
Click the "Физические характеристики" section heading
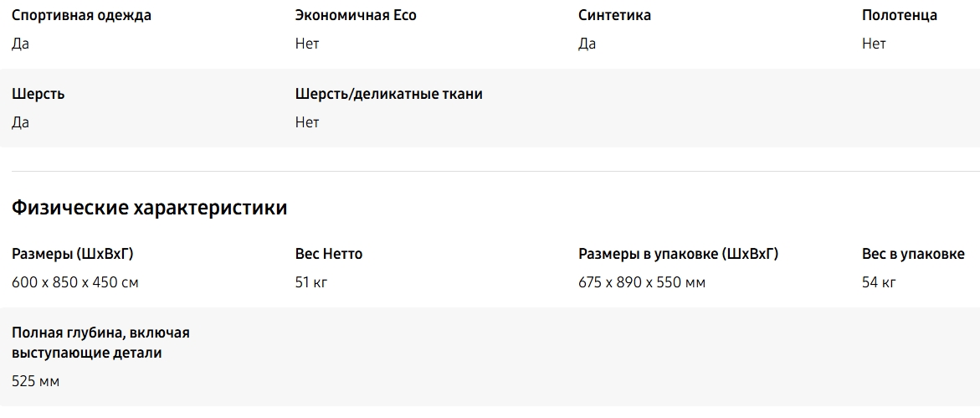149,208
